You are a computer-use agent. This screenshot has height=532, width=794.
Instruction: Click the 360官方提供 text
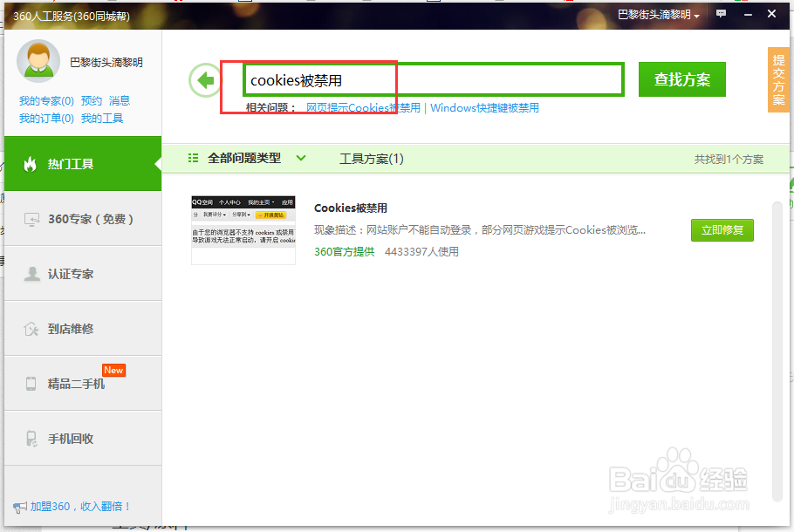[345, 251]
